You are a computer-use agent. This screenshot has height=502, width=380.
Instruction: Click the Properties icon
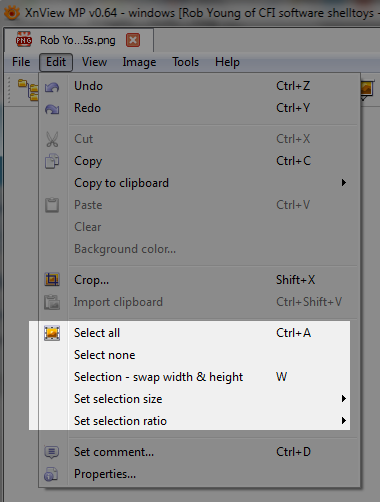51,474
